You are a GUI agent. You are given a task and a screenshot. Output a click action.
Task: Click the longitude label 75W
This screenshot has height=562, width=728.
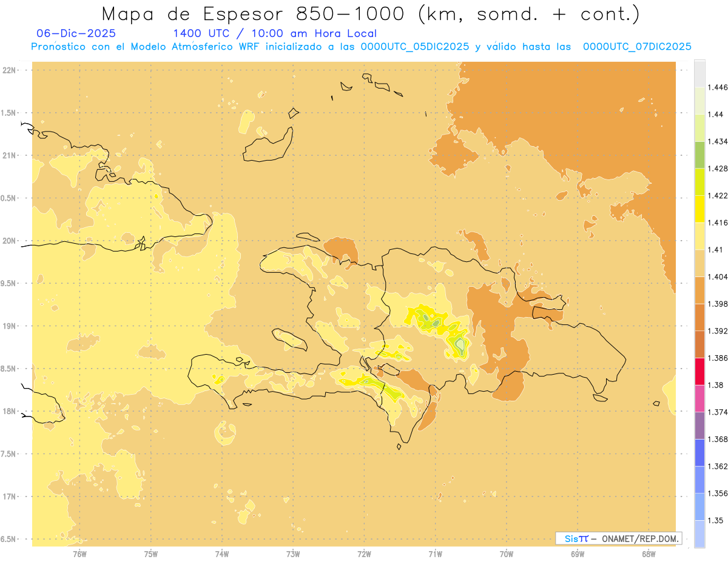pos(151,553)
